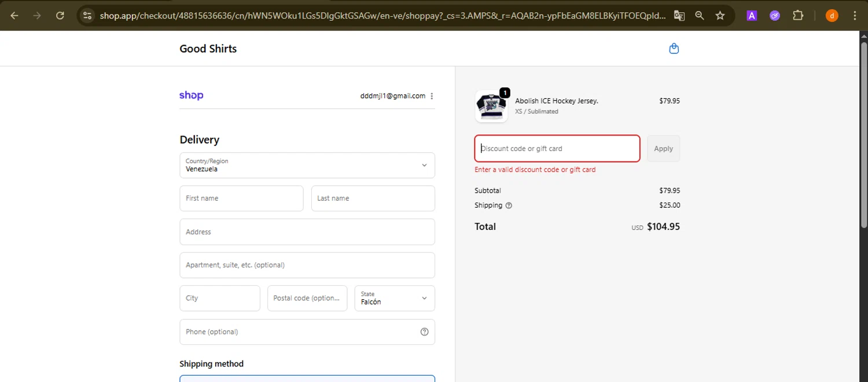Go back to the previous page
Viewport: 868px width, 382px height.
(x=14, y=16)
